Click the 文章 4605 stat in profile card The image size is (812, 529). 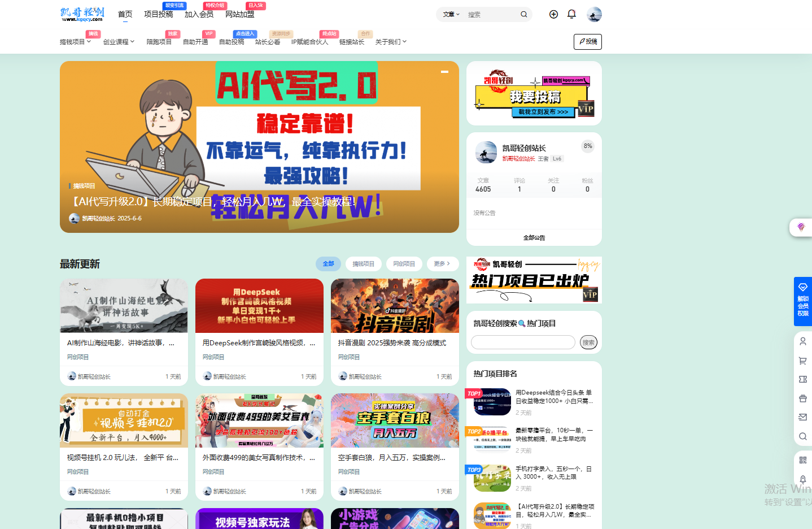click(483, 185)
